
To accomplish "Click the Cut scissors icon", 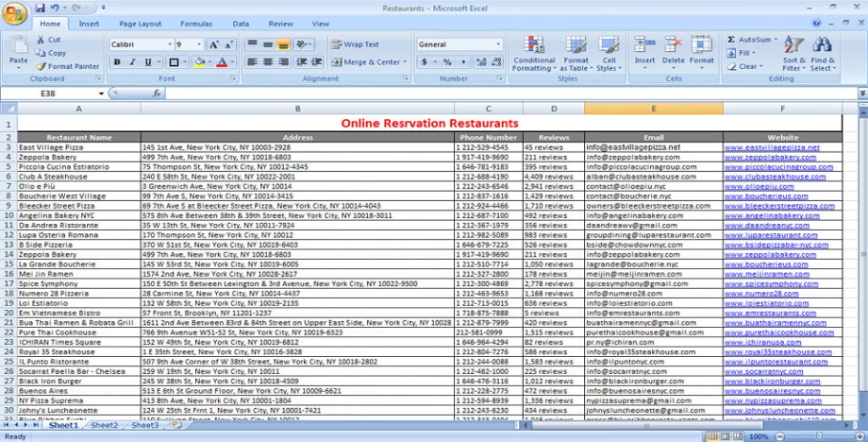I will [x=42, y=40].
